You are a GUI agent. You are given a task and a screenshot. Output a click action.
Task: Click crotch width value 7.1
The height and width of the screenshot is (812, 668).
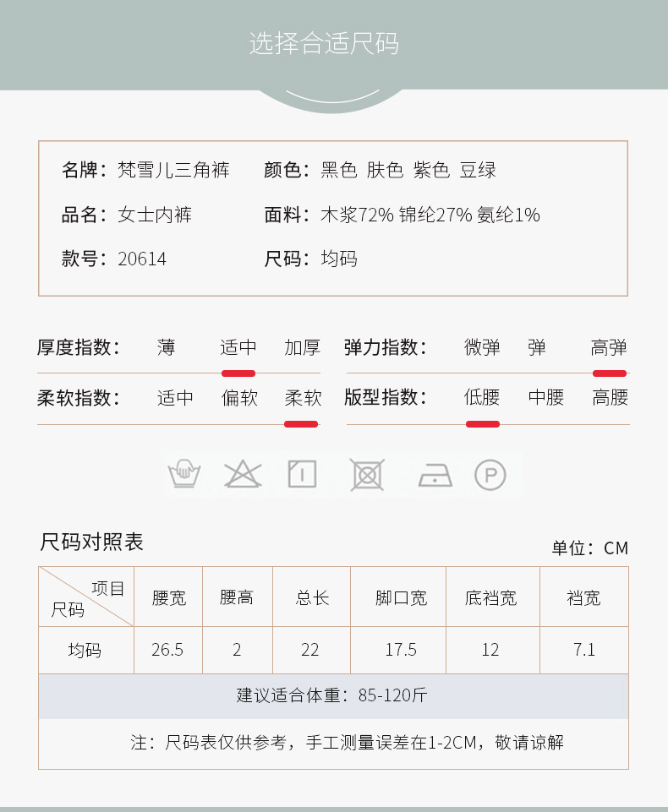584,650
